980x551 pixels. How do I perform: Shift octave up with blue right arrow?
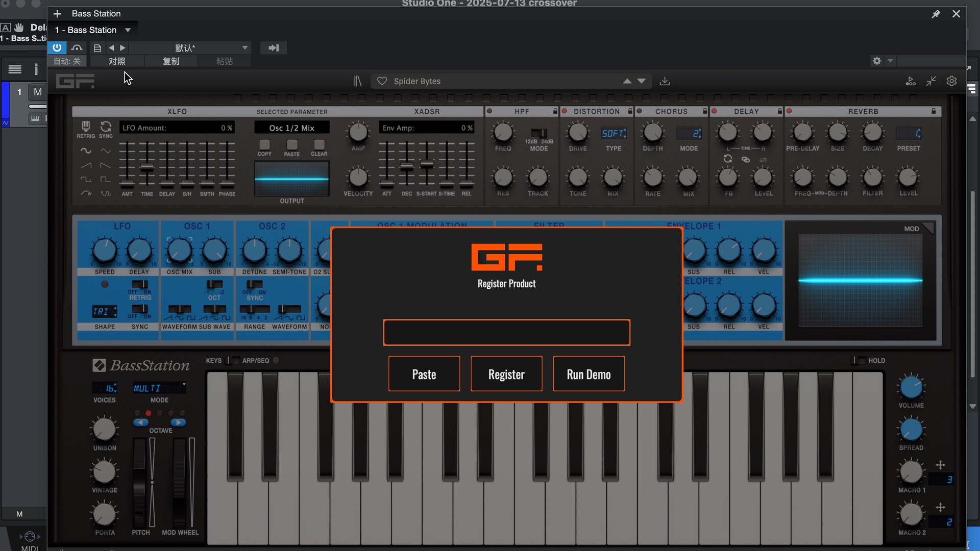(178, 422)
